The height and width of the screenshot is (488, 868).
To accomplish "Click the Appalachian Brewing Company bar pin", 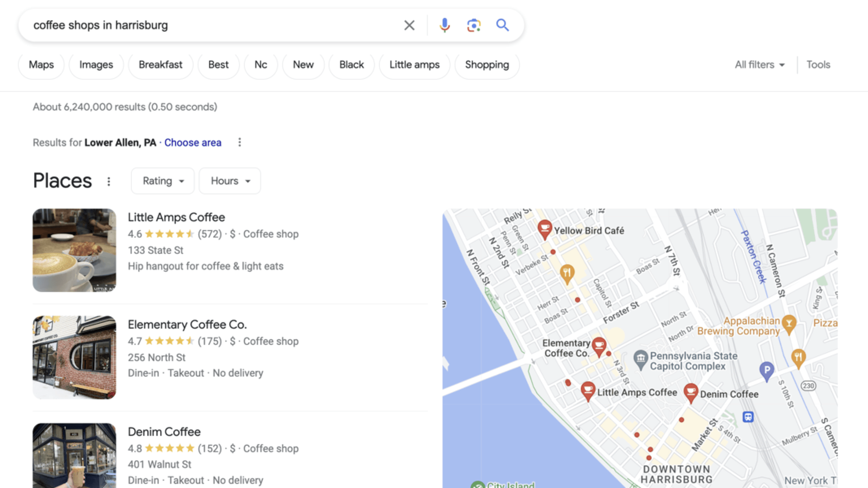I will pos(789,325).
